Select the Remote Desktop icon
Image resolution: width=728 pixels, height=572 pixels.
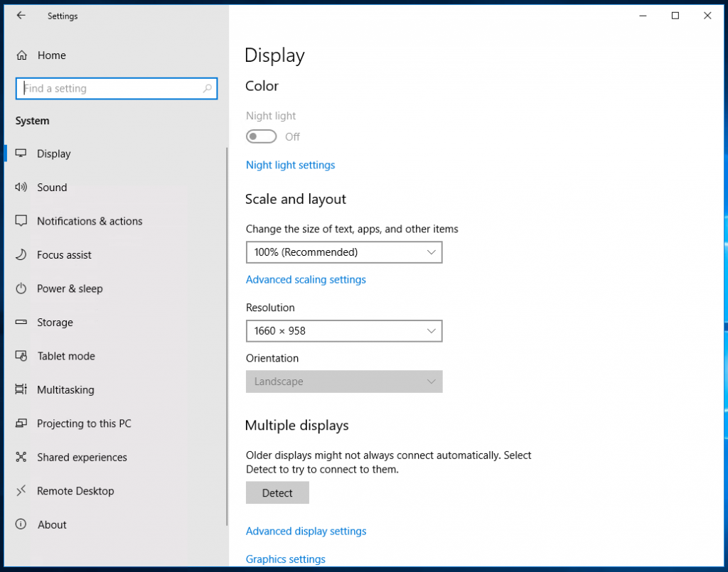pyautogui.click(x=21, y=490)
